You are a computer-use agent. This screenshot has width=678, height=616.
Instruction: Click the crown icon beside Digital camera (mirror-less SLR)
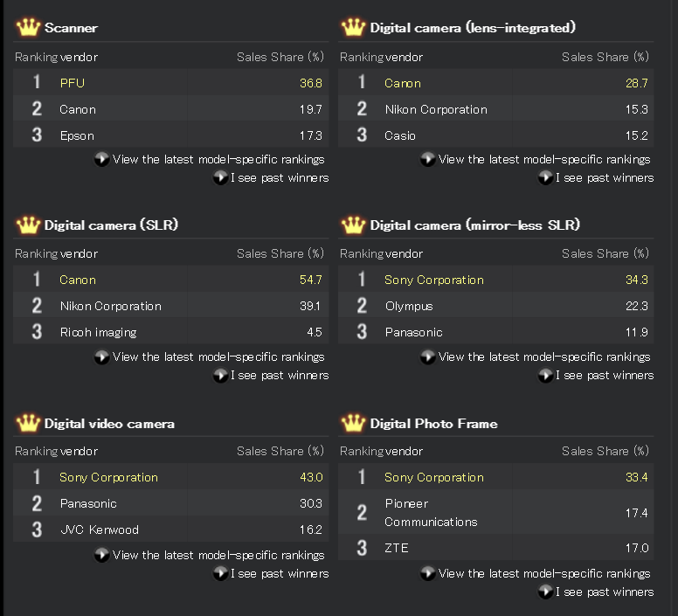[353, 225]
